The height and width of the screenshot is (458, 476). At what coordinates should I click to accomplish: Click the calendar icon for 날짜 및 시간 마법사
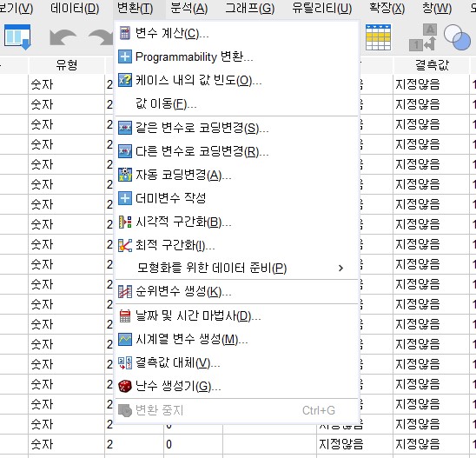[125, 316]
